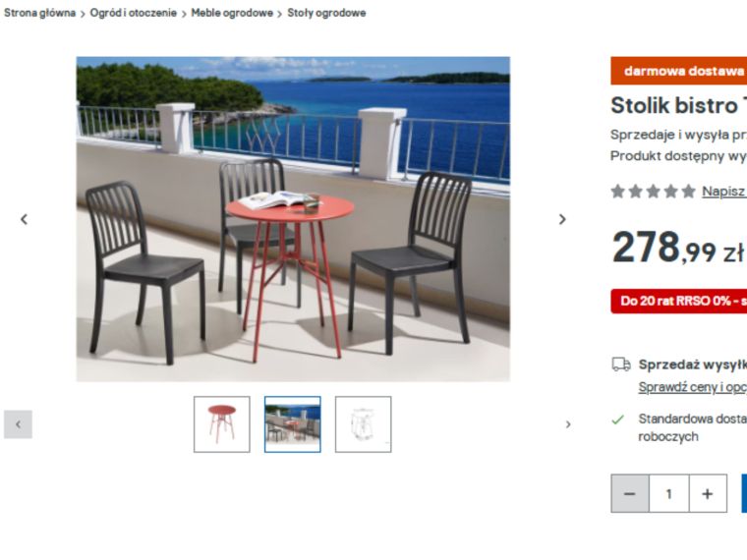Select the red table thumbnail

click(x=222, y=424)
